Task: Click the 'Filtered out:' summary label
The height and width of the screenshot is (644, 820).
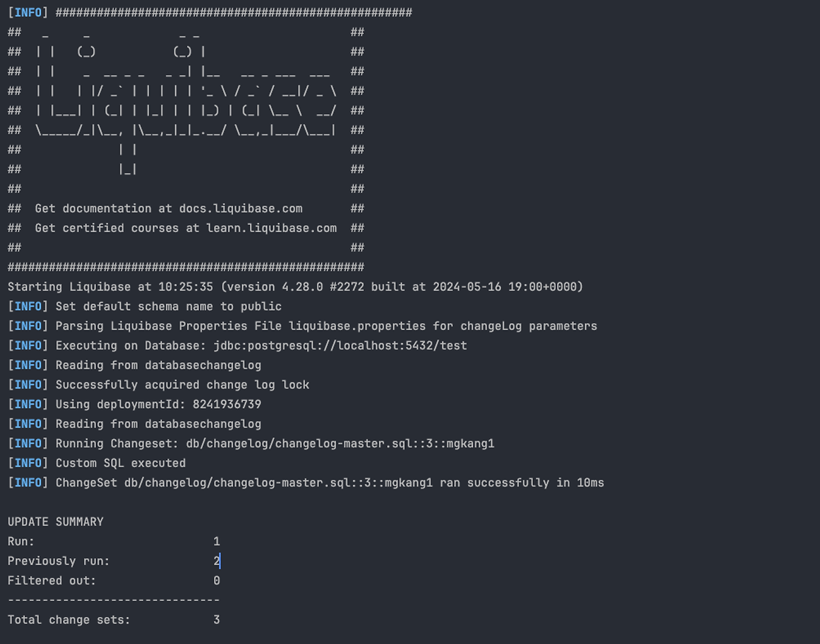Action: pyautogui.click(x=52, y=581)
